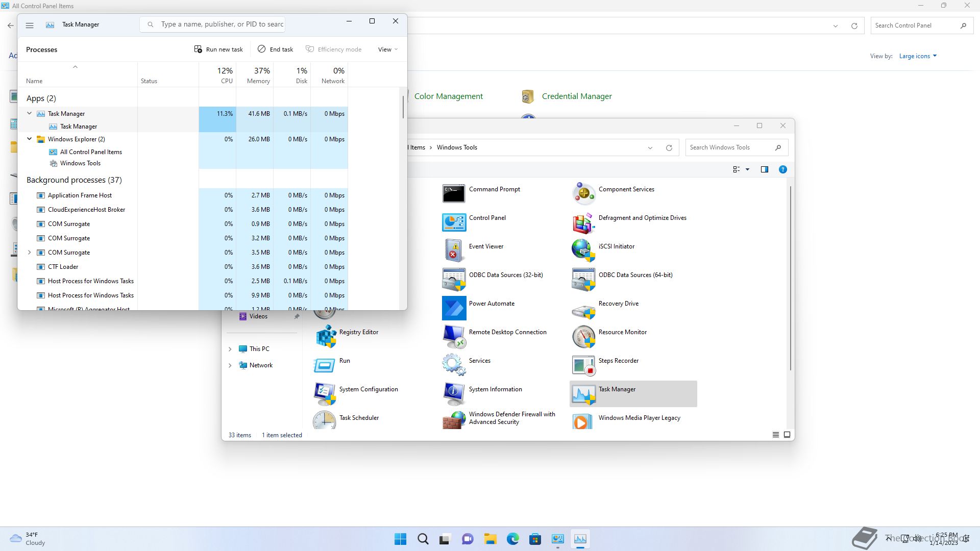This screenshot has width=980, height=551.
Task: Sort processes by Status column
Action: pyautogui.click(x=168, y=75)
